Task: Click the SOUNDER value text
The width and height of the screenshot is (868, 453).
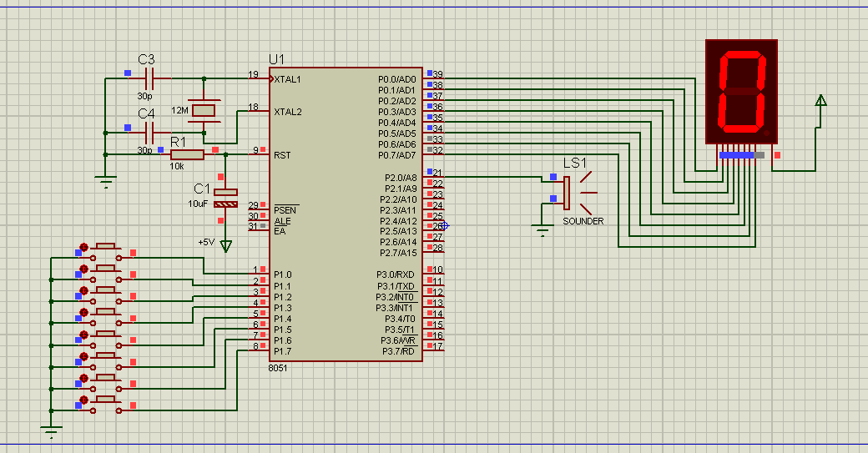Action: 583,221
